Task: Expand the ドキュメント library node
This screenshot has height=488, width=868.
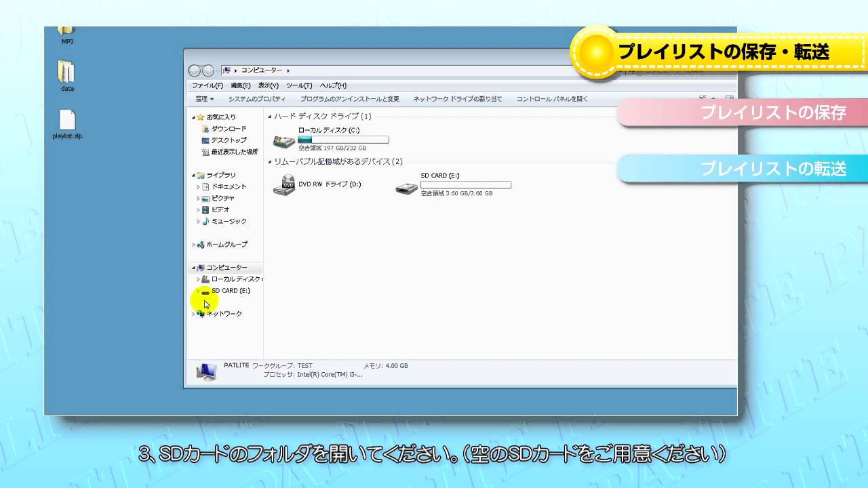Action: [x=199, y=186]
